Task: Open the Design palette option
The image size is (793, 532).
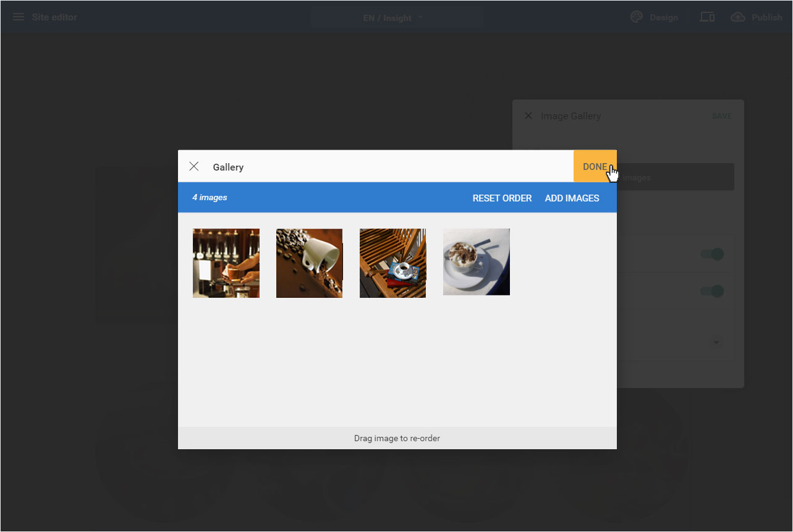Action: (654, 17)
